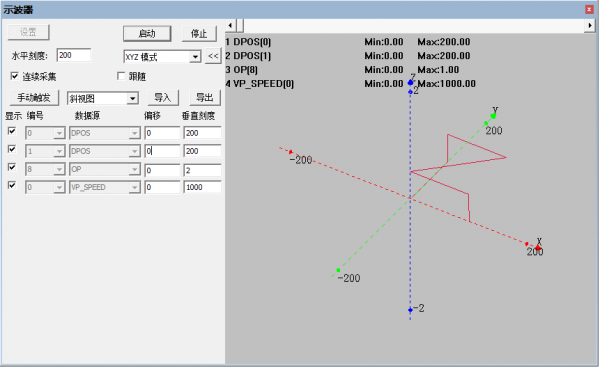Close the oscilloscope window
This screenshot has height=368, width=600.
(x=589, y=10)
